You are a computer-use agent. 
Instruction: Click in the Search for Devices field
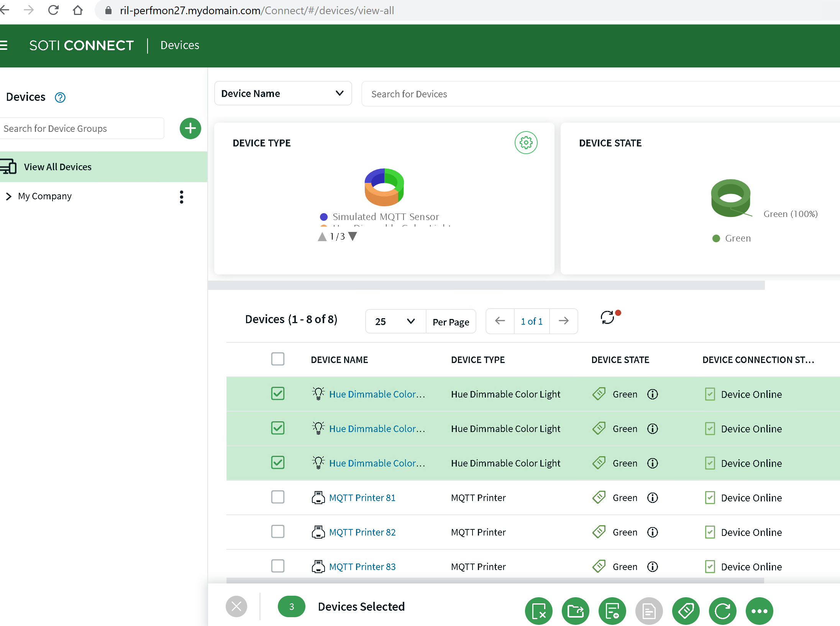[x=600, y=94]
